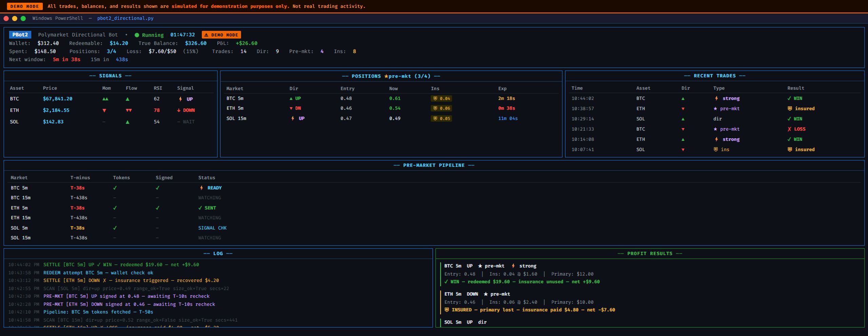The image size is (868, 336).
Task: Click pbot2_directional.py in the title bar
Action: [x=125, y=18]
